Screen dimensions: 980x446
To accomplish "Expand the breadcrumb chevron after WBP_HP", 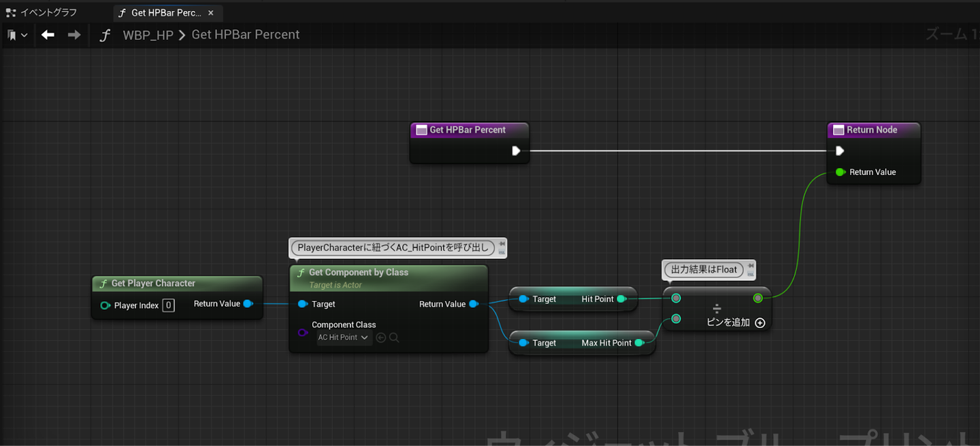I will [x=182, y=35].
